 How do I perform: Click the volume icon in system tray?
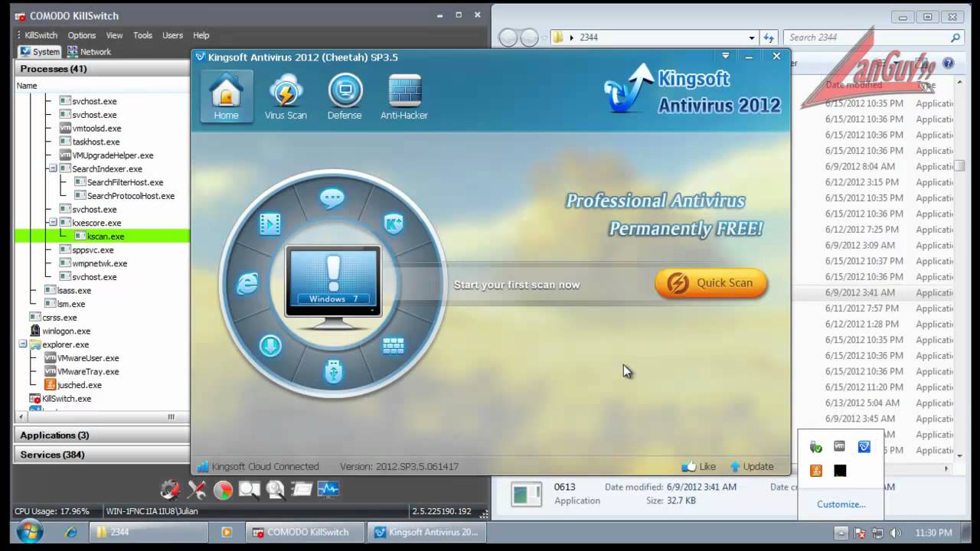pyautogui.click(x=896, y=533)
